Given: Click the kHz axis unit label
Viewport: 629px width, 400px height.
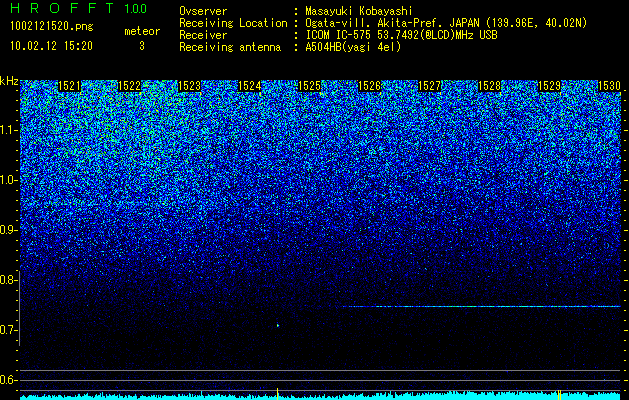Looking at the screenshot, I should click(x=9, y=81).
